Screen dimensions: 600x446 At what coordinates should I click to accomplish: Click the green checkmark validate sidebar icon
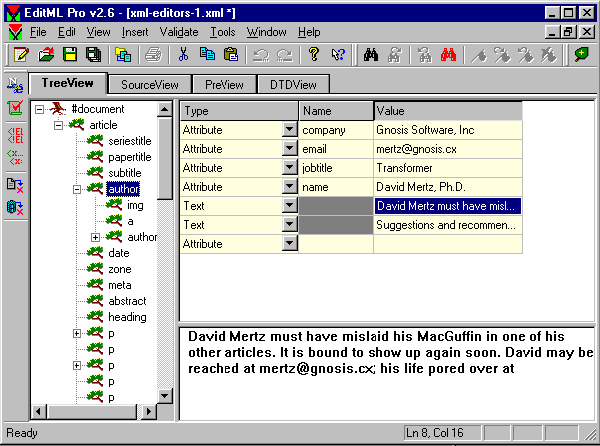click(x=15, y=107)
